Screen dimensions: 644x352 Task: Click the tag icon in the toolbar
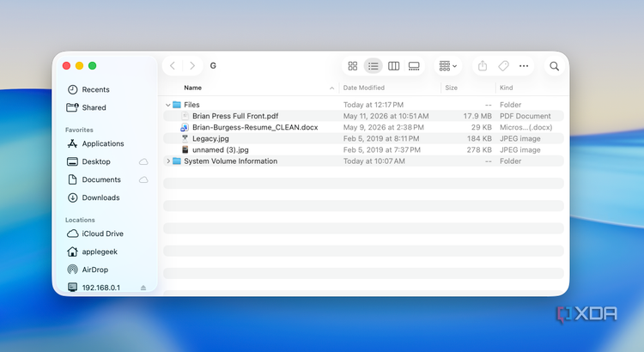tap(503, 66)
